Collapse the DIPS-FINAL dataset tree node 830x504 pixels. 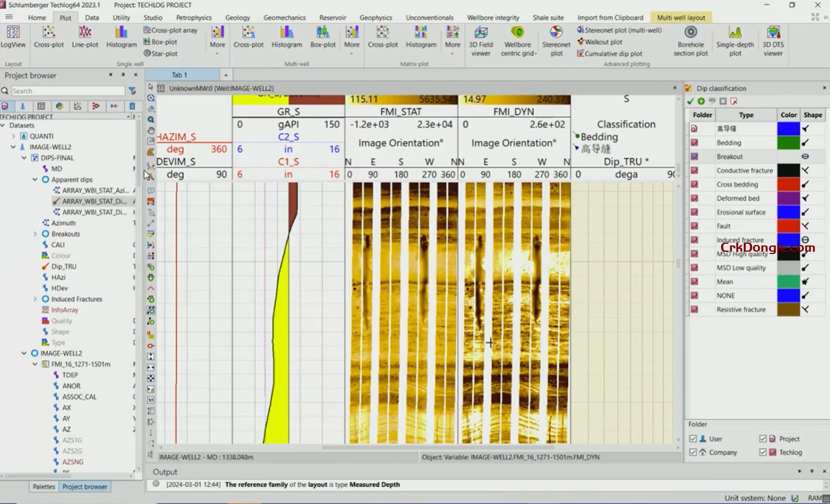pos(24,158)
